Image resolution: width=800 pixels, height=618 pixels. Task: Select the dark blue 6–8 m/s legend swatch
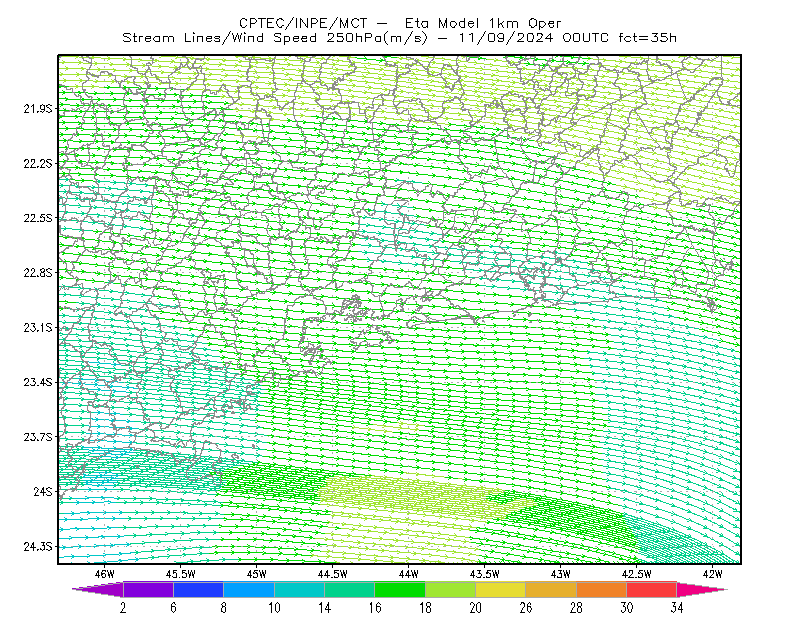pos(198,589)
